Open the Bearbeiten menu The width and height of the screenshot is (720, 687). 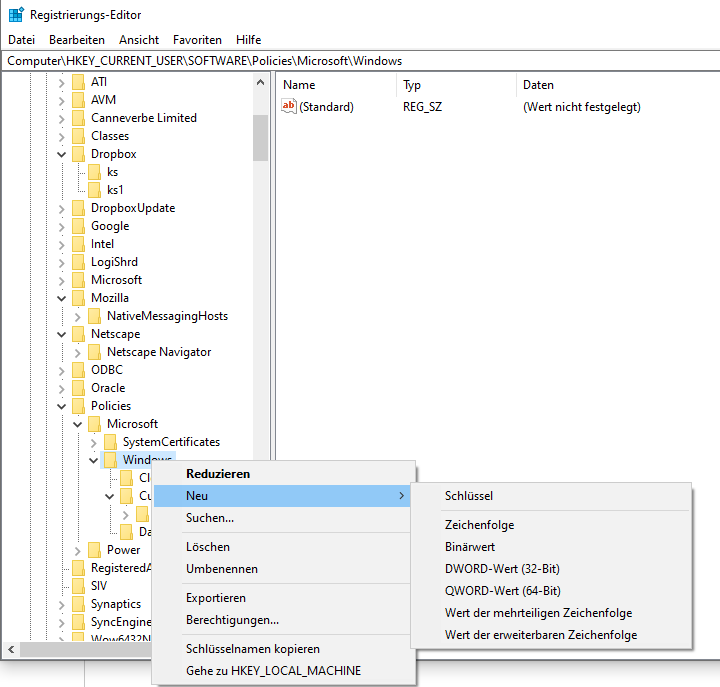click(x=77, y=40)
